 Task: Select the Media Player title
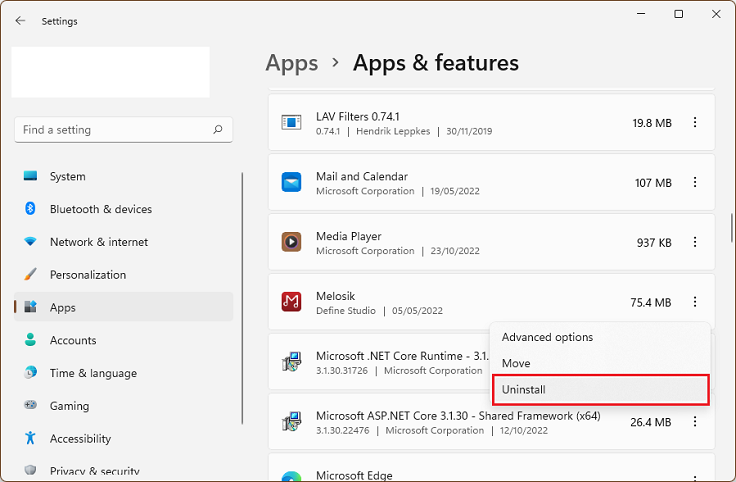tap(349, 237)
